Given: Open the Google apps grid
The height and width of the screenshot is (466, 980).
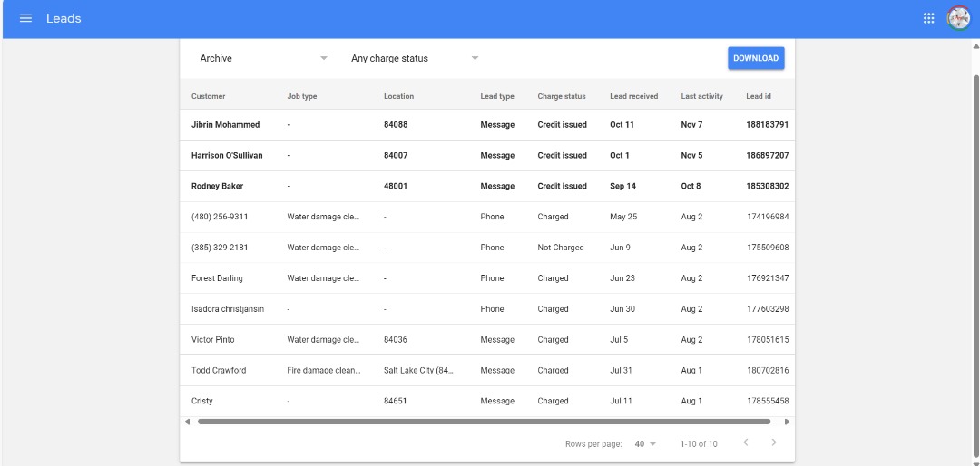Looking at the screenshot, I should point(928,18).
